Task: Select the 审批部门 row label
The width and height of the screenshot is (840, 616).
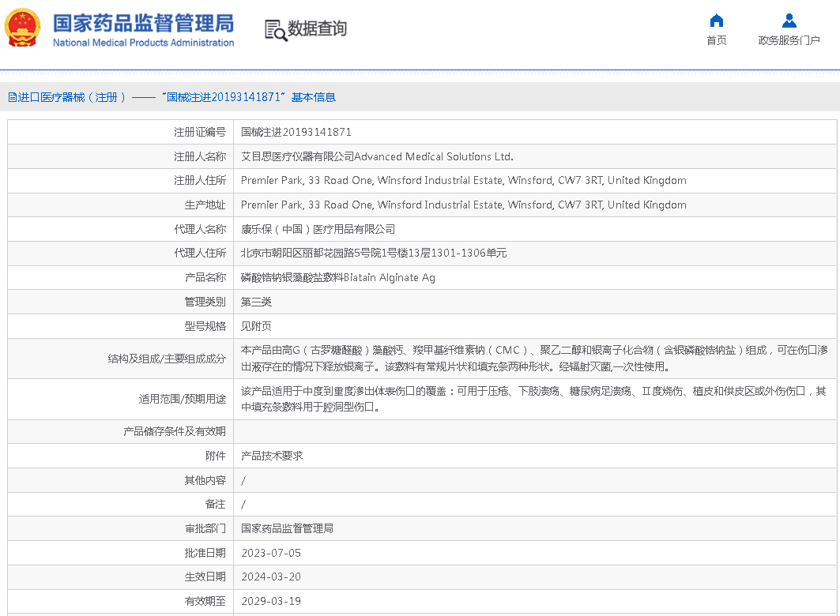Action: pos(205,529)
